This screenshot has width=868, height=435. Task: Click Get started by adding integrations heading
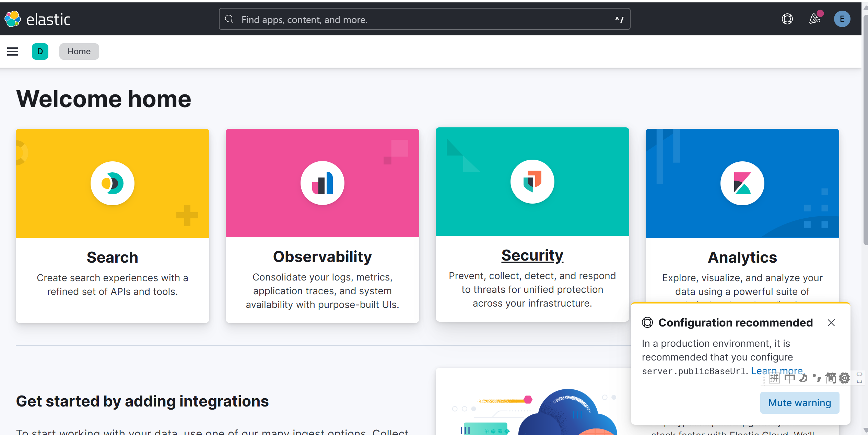(142, 401)
